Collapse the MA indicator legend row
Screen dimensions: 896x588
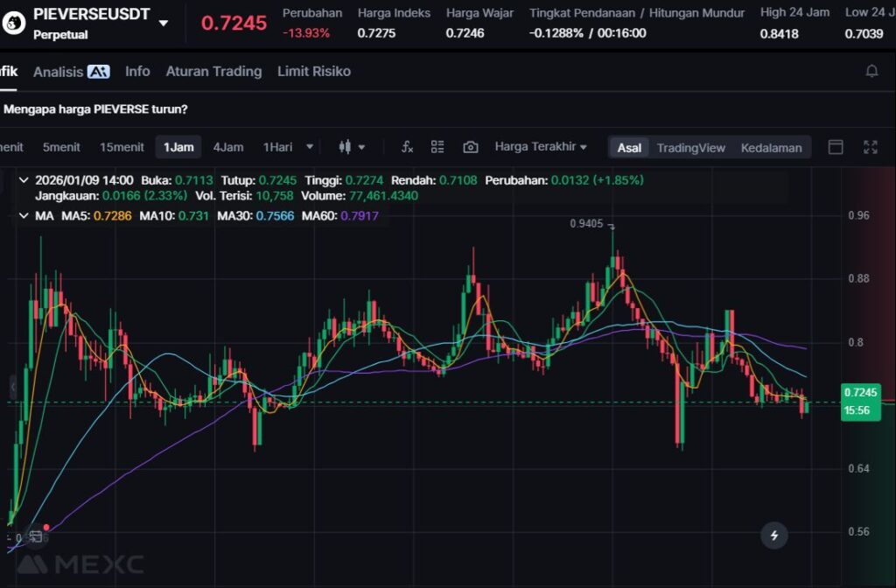point(24,215)
